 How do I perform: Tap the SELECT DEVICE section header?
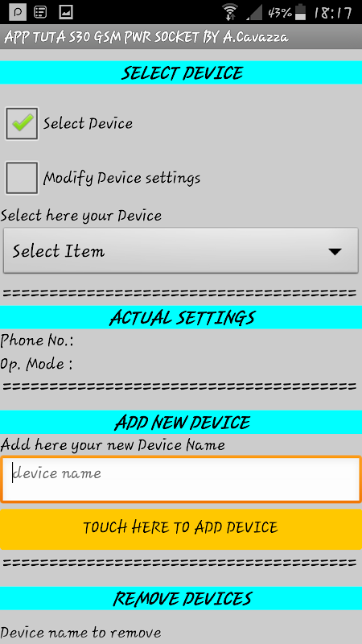point(181,72)
